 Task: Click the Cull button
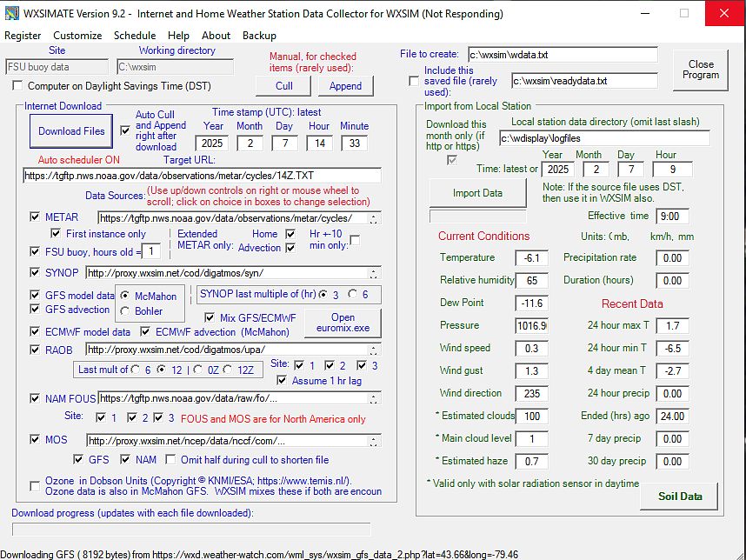click(x=283, y=86)
